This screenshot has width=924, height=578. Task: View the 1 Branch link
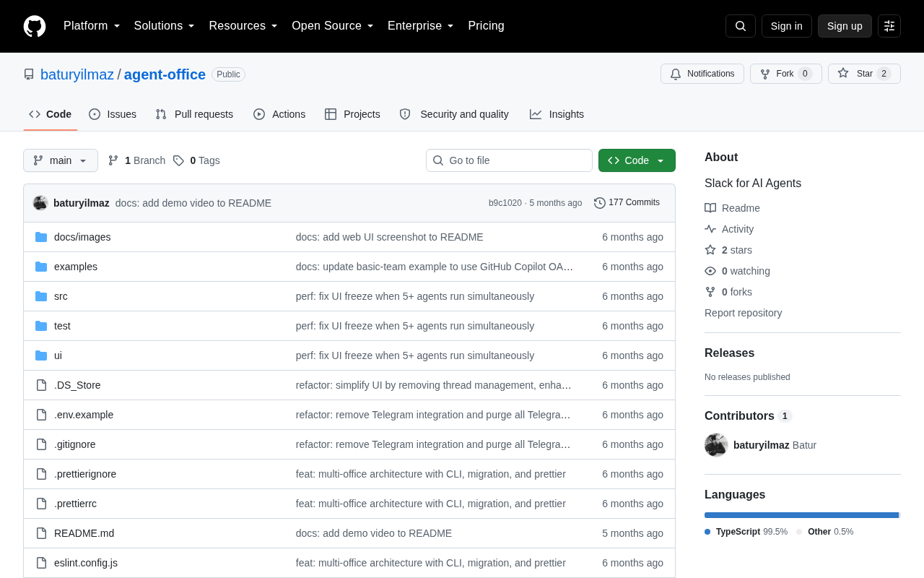136,160
